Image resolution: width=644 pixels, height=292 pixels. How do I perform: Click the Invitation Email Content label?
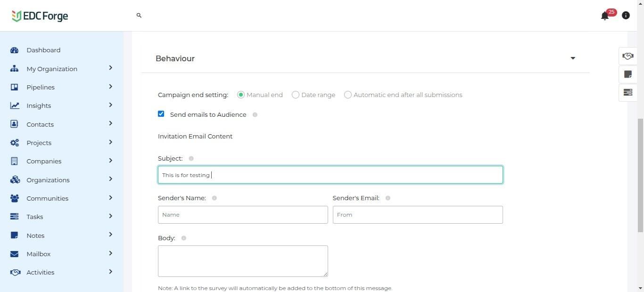coord(195,136)
